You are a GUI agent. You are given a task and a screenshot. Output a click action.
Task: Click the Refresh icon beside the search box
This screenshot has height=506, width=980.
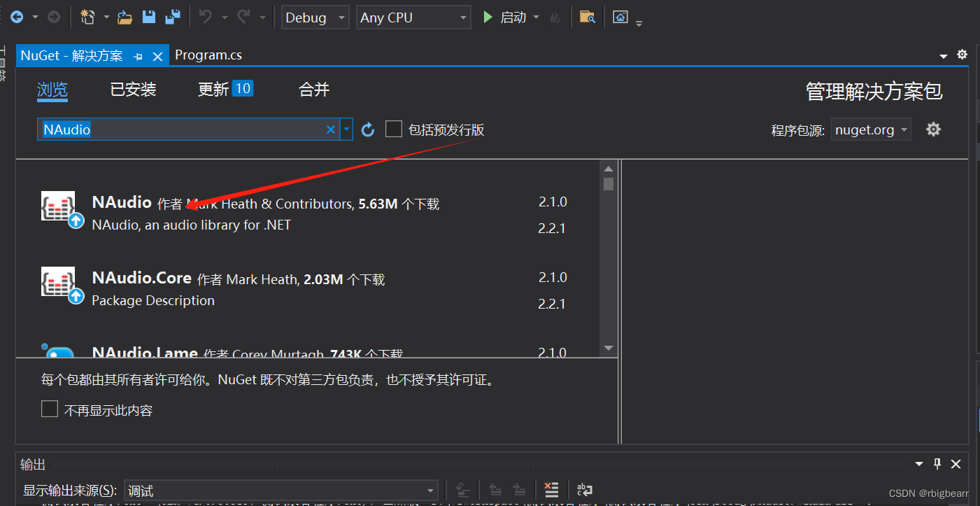point(369,129)
